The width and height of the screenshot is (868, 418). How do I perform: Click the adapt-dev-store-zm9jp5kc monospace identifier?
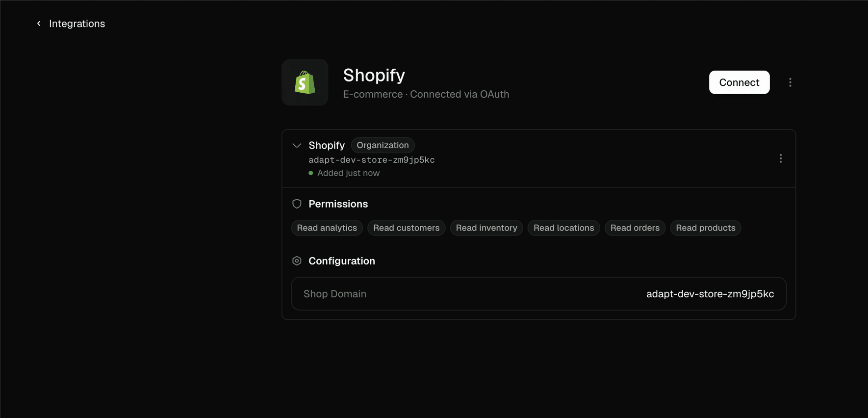pos(371,160)
